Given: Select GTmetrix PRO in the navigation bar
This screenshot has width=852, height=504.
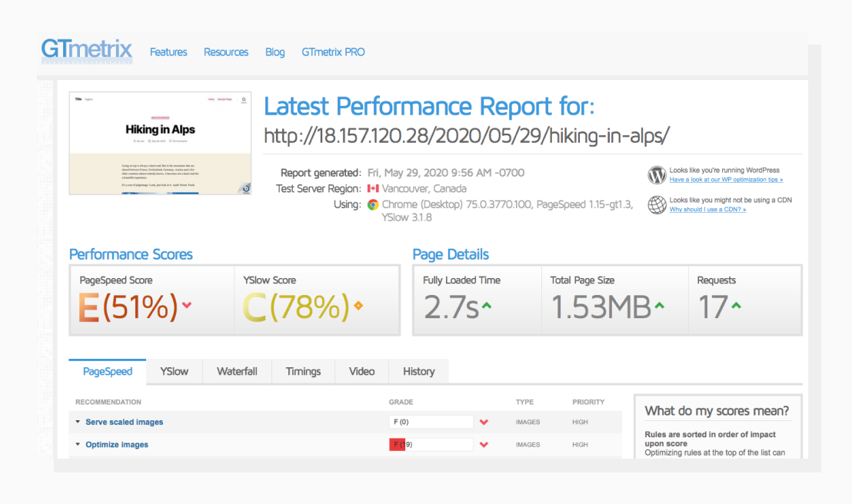Looking at the screenshot, I should tap(333, 52).
